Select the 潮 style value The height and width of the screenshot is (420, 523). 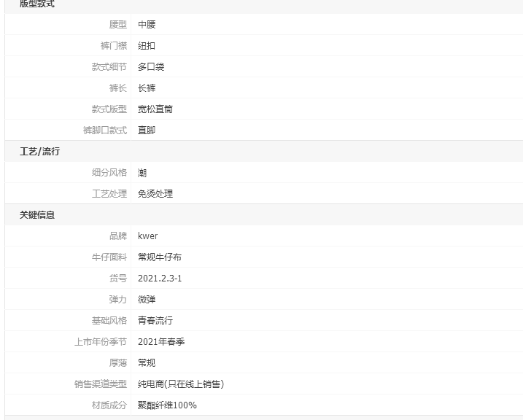tap(142, 173)
